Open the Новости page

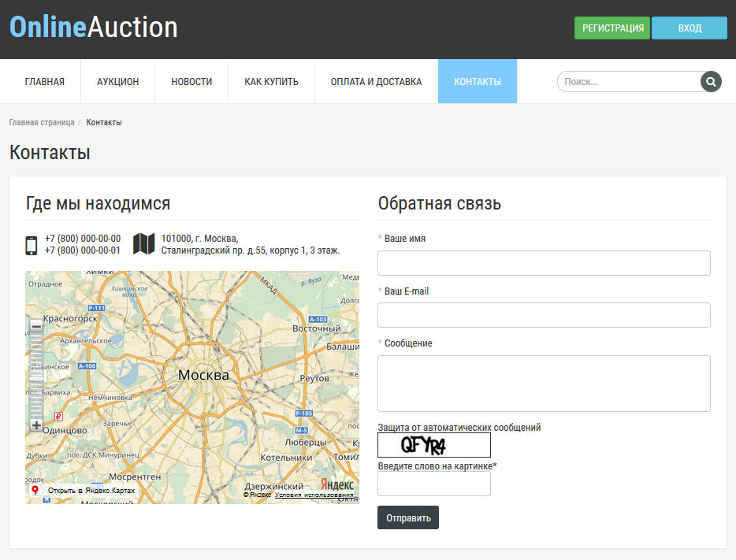point(191,81)
